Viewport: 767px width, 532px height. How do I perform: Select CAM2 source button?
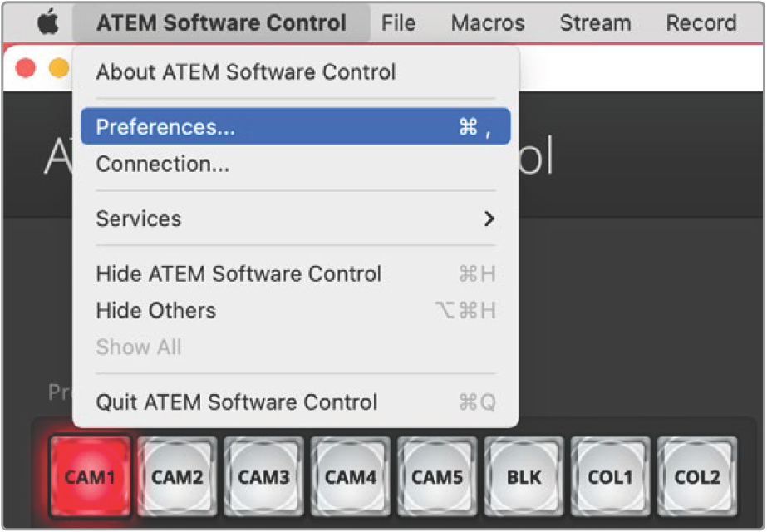(x=177, y=476)
